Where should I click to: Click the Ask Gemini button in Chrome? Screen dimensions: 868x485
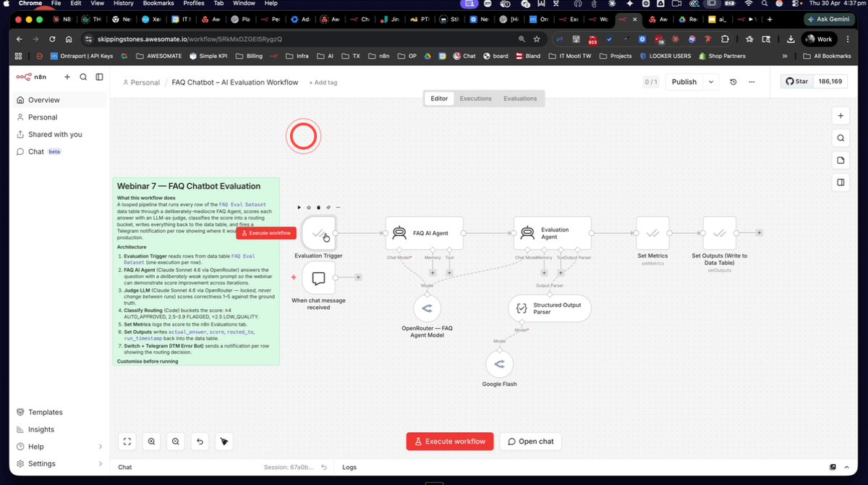830,19
